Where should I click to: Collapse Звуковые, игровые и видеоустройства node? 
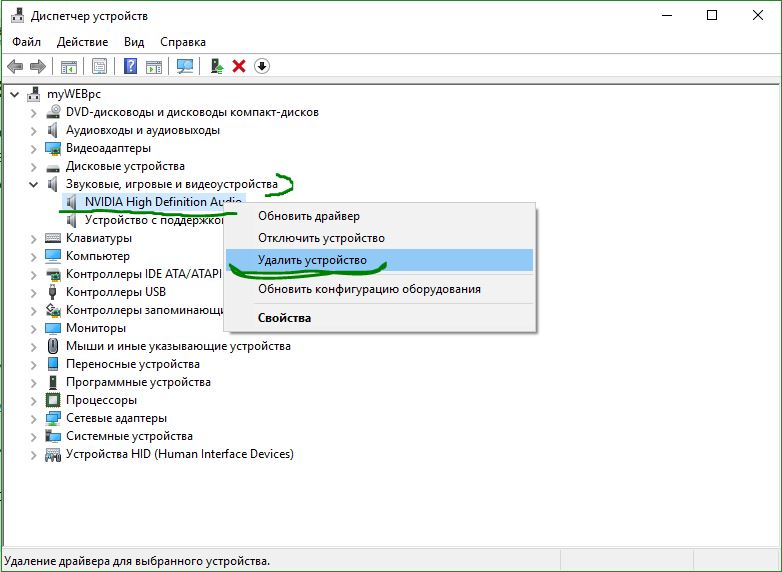click(x=33, y=184)
